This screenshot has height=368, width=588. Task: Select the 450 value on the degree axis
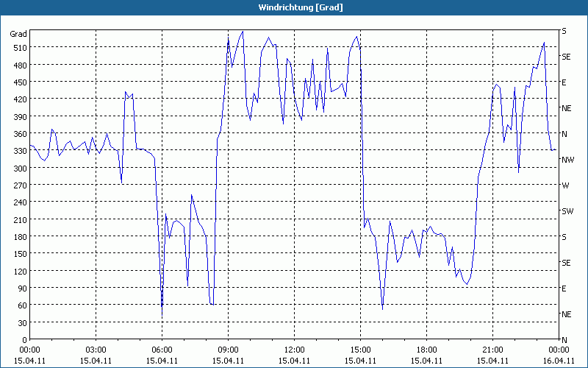(21, 82)
